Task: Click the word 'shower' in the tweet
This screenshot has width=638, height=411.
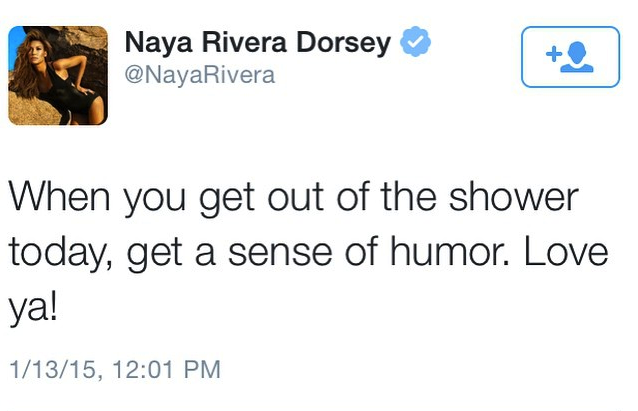Action: pos(513,197)
